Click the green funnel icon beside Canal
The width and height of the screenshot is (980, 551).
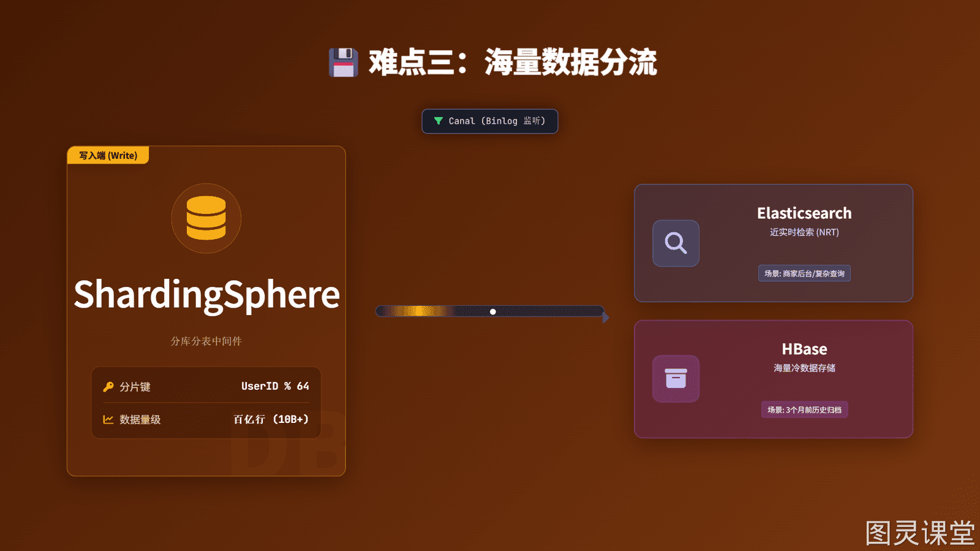[438, 121]
